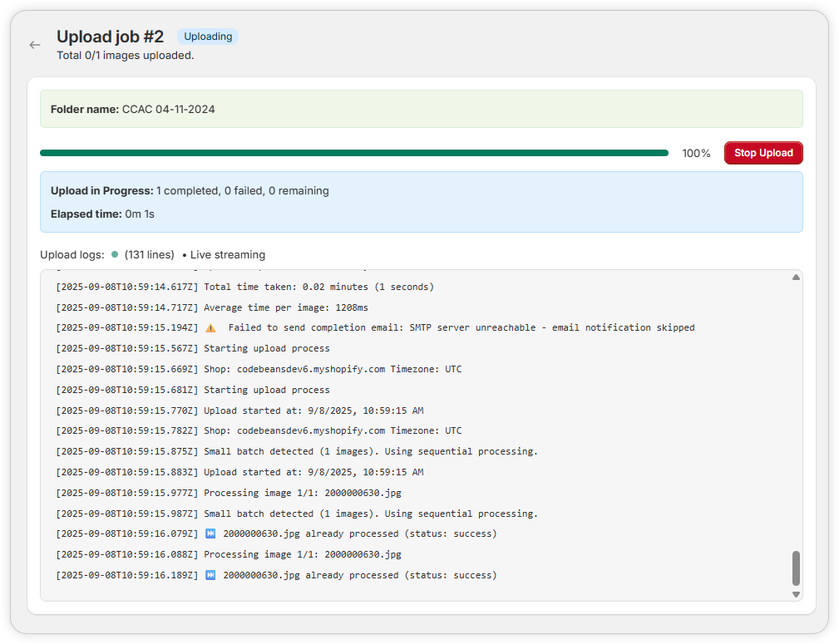Viewport: 839px width, 644px height.
Task: Click the back arrow beside Upload job #2
Action: point(34,45)
